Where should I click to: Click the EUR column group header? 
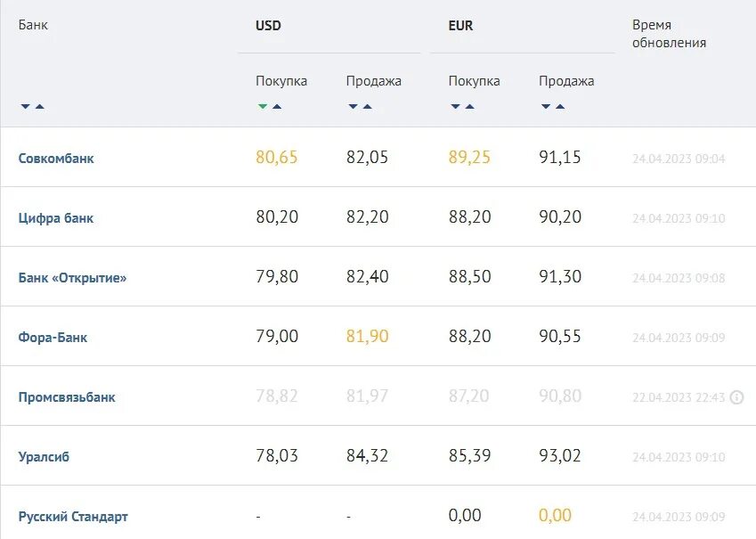(x=460, y=26)
